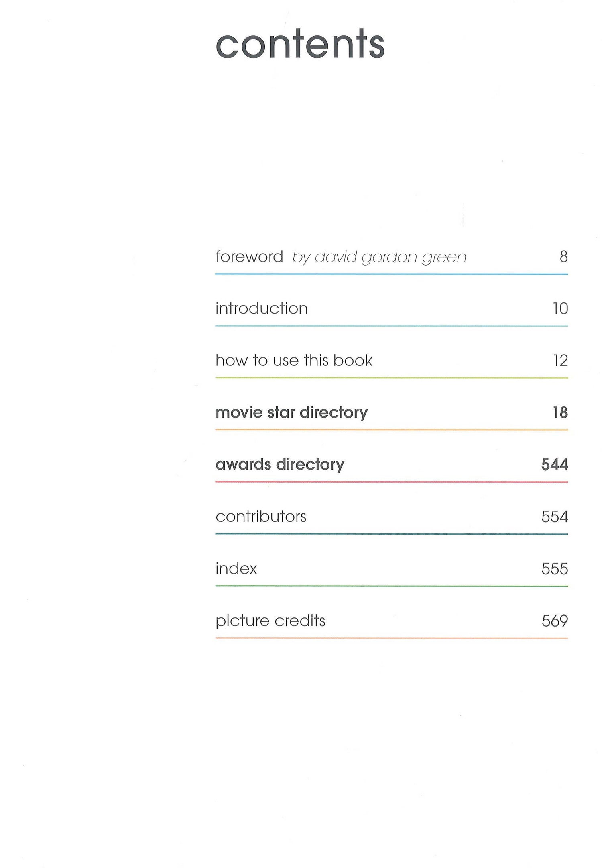
Task: Click the bold page number 18
Action: [560, 413]
